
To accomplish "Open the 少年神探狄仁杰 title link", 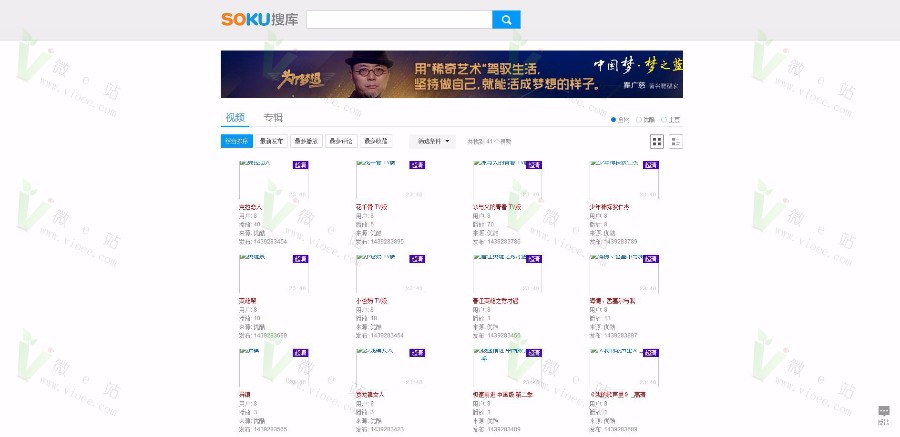I will [610, 207].
